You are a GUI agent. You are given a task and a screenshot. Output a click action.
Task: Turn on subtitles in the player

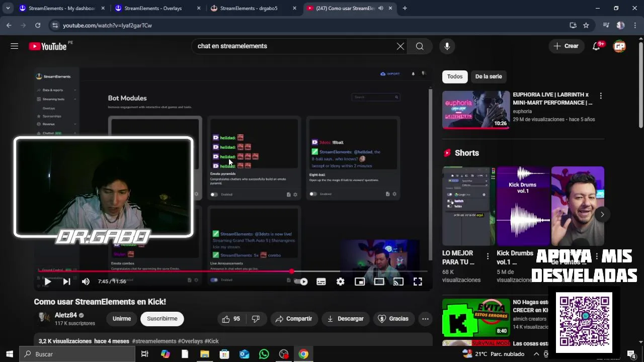pyautogui.click(x=321, y=282)
